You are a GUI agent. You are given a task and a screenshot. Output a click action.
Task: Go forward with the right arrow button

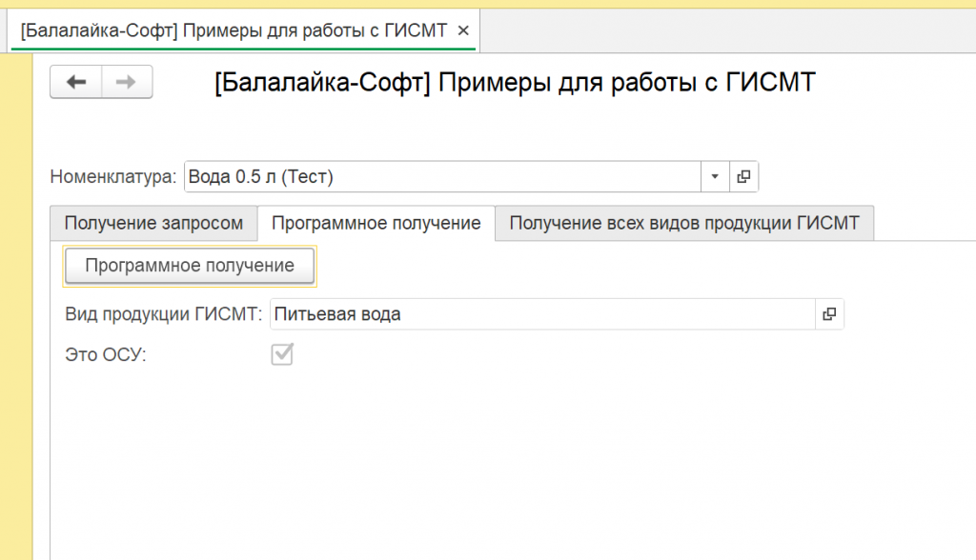[x=127, y=82]
